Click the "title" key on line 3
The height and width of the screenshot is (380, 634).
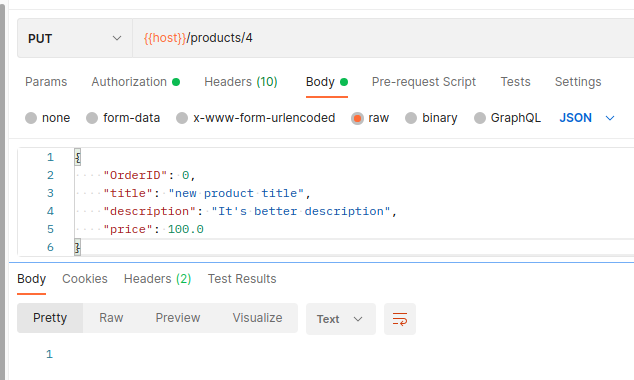tap(128, 193)
